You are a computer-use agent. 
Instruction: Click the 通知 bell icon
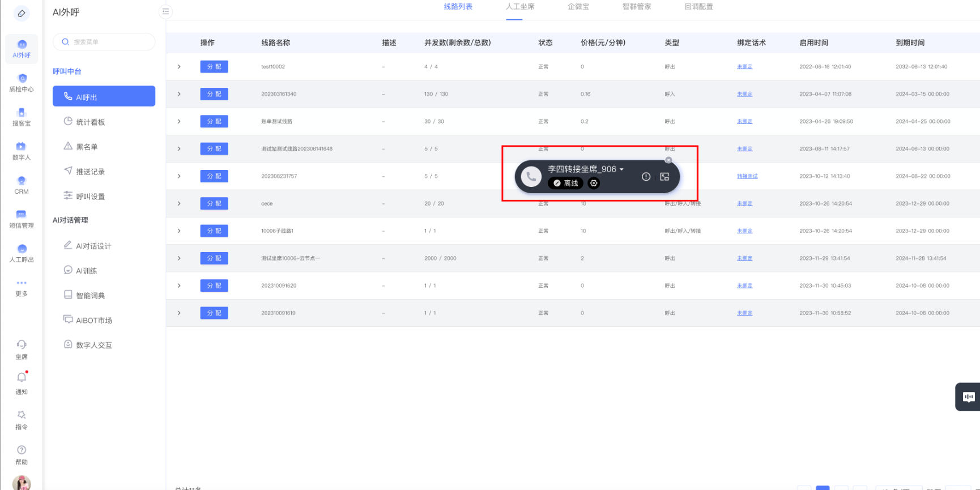click(22, 378)
